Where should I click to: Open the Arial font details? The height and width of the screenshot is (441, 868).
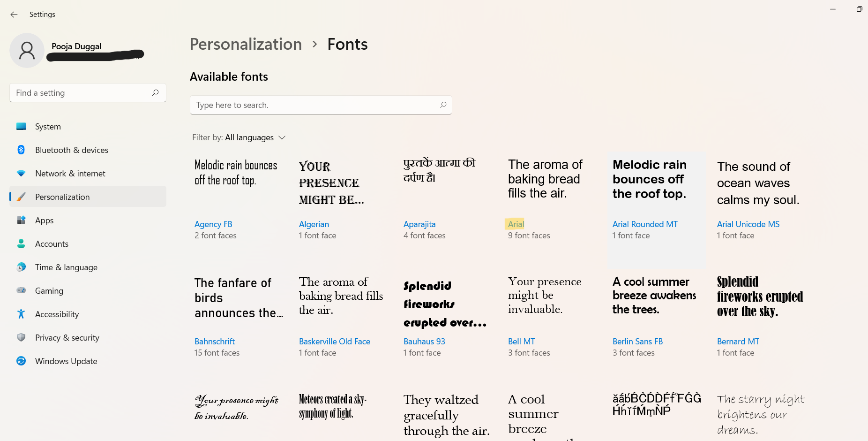(x=516, y=224)
